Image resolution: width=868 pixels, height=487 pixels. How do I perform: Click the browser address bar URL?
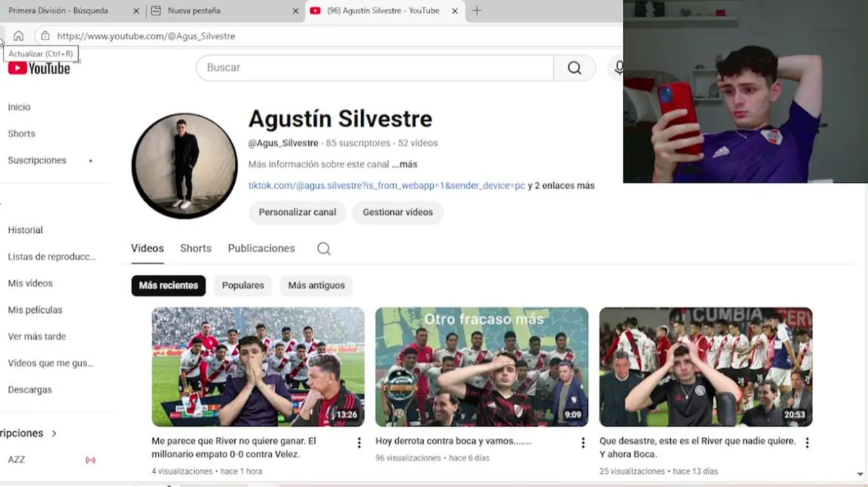(x=146, y=36)
